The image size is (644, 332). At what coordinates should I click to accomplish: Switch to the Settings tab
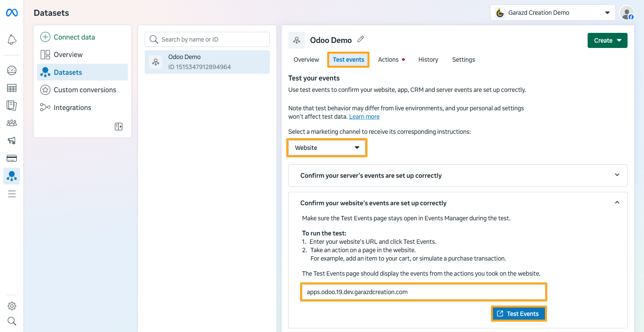(x=463, y=60)
